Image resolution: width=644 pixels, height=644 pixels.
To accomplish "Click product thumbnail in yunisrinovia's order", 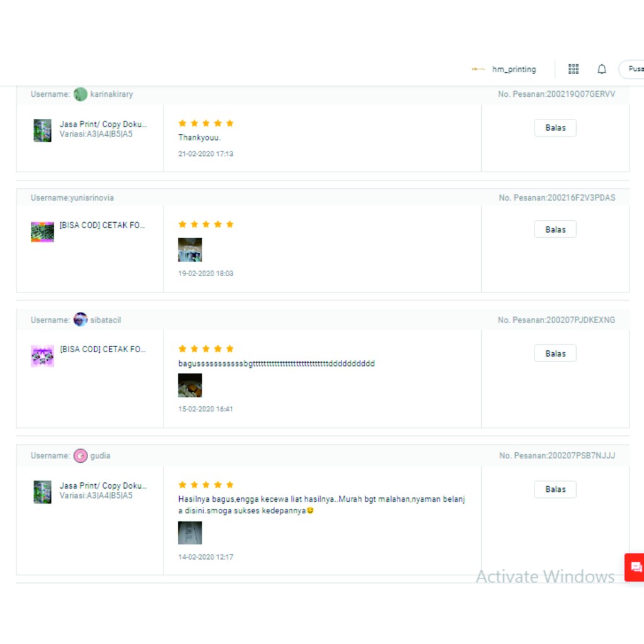I will tap(42, 231).
